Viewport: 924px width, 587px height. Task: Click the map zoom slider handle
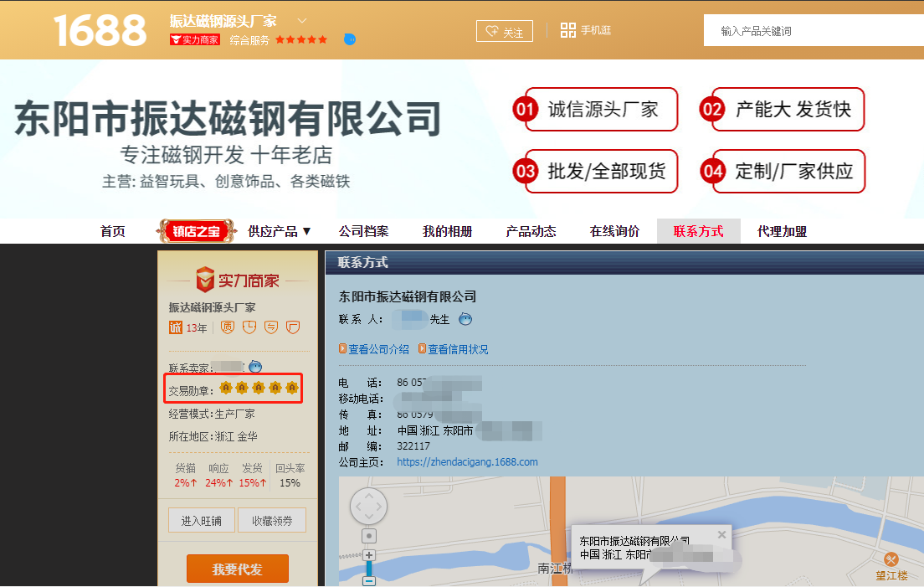(369, 569)
